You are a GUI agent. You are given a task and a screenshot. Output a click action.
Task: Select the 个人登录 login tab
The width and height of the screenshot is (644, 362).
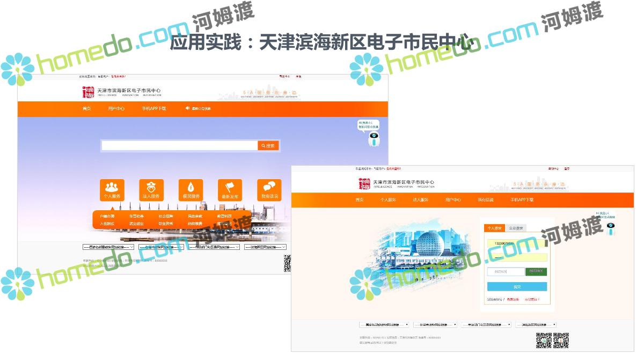494,228
